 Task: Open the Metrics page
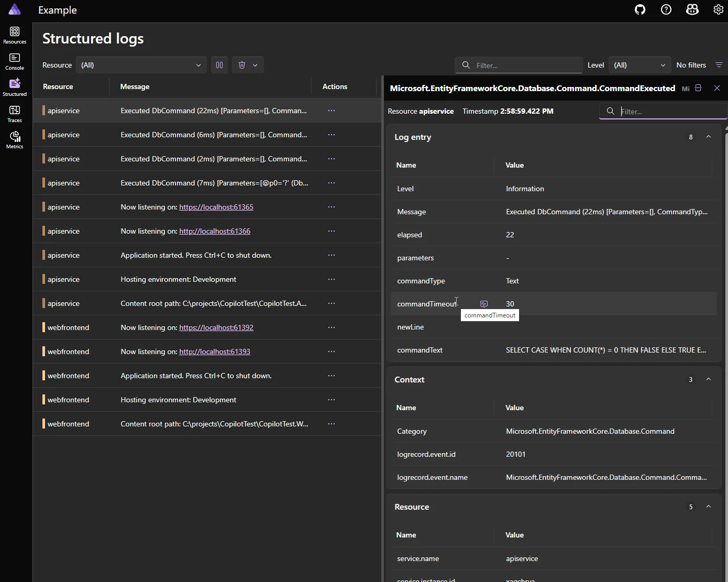14,139
